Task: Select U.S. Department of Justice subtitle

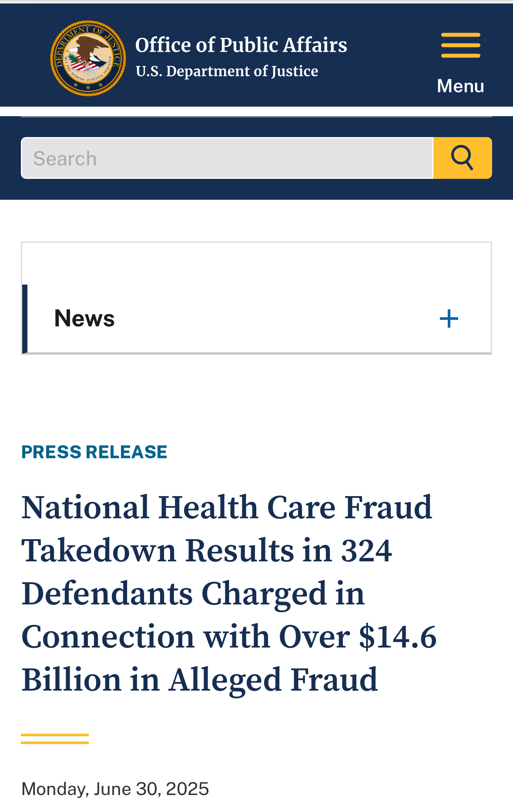Action: [x=227, y=71]
